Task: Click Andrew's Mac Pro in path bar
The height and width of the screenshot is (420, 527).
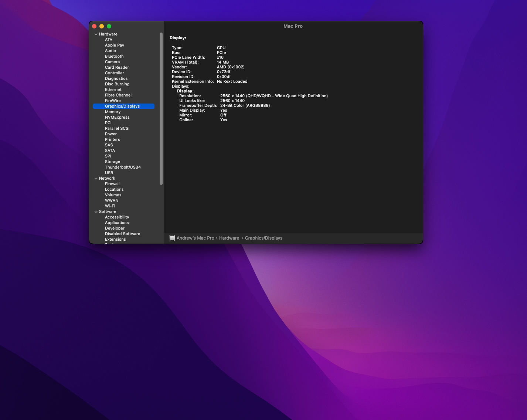Action: click(195, 238)
